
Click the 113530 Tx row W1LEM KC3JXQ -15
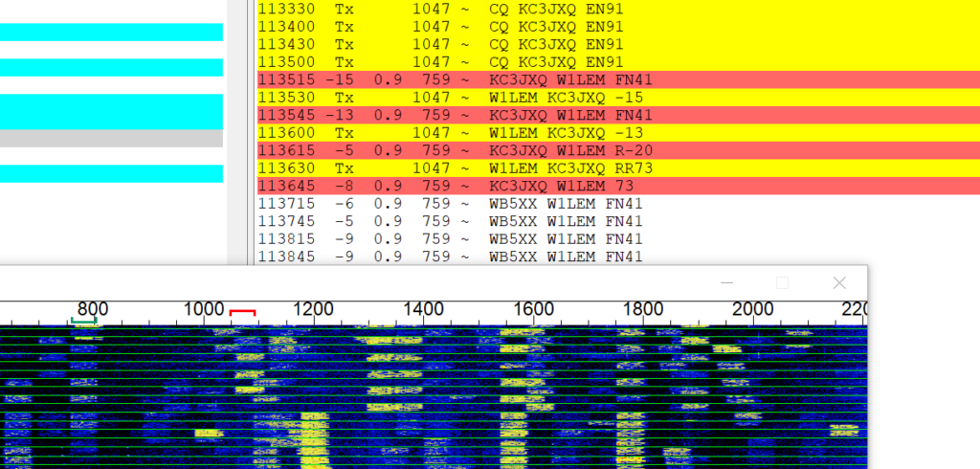[x=618, y=98]
